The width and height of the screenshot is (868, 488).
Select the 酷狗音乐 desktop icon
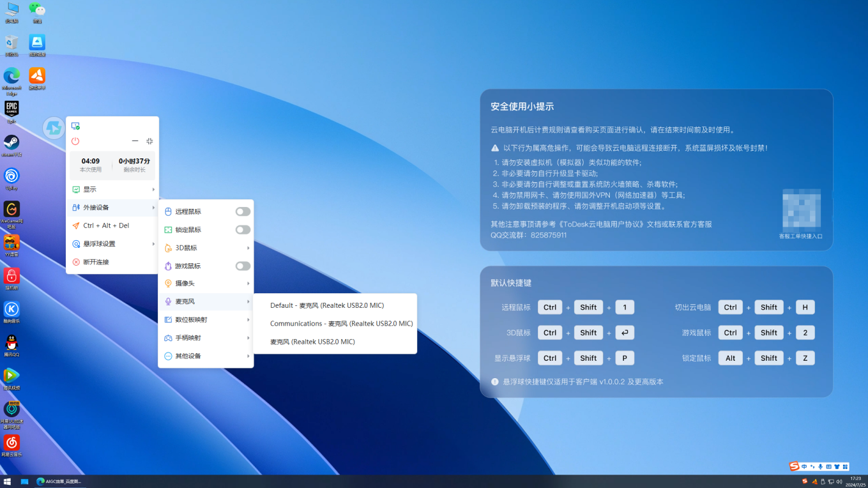(x=11, y=312)
